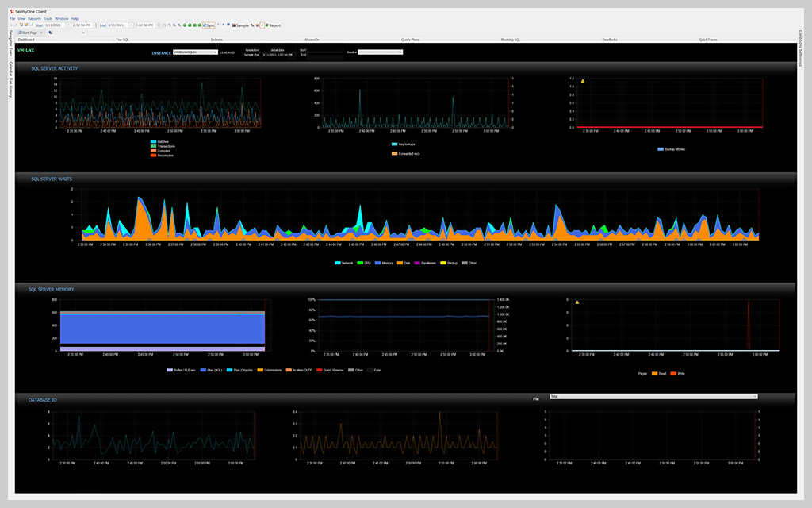
Task: Click a green play icon in the toolbar
Action: click(x=186, y=25)
